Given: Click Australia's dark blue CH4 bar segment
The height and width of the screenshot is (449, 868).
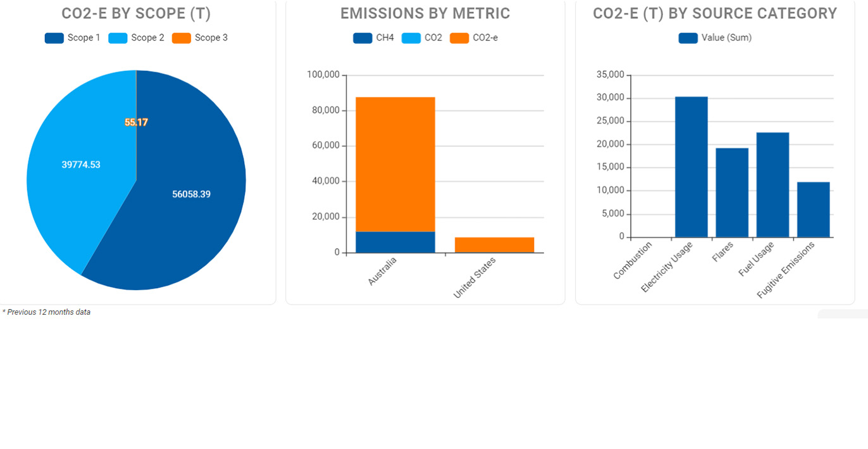Looking at the screenshot, I should 395,242.
